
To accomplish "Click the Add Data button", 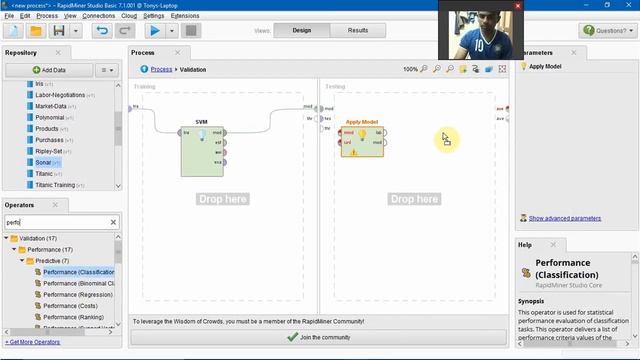I will point(49,70).
